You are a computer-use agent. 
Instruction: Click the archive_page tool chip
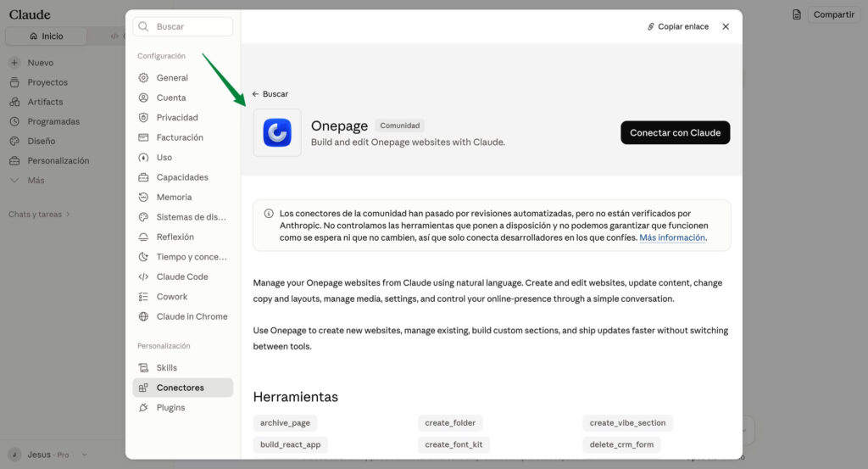coord(285,423)
